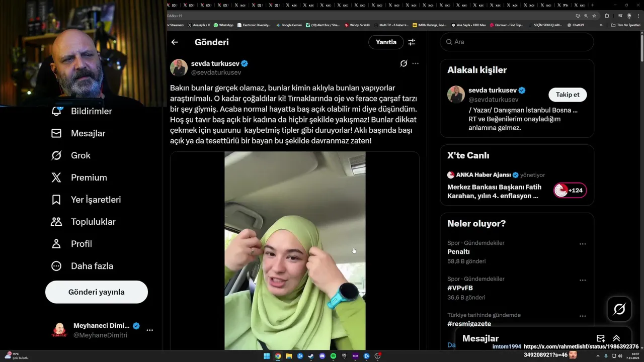The height and width of the screenshot is (362, 644).
Task: Open options for #VPvFB trend
Action: coord(583,280)
